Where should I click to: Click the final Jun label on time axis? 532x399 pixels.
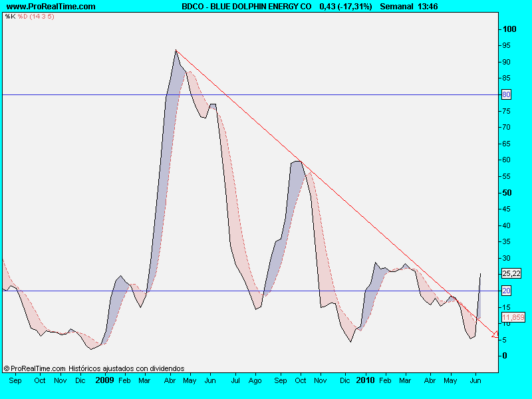(475, 380)
